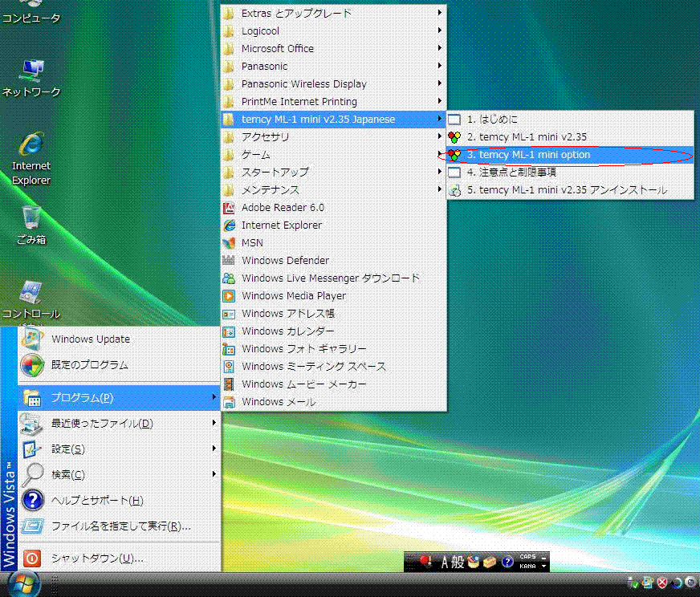Click the document icon beside はじめに
The width and height of the screenshot is (700, 597).
pos(454,119)
